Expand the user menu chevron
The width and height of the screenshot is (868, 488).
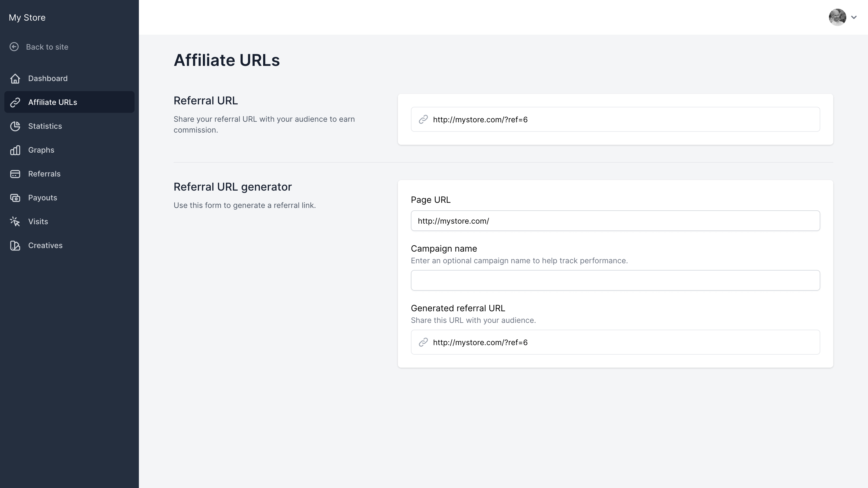coord(854,17)
